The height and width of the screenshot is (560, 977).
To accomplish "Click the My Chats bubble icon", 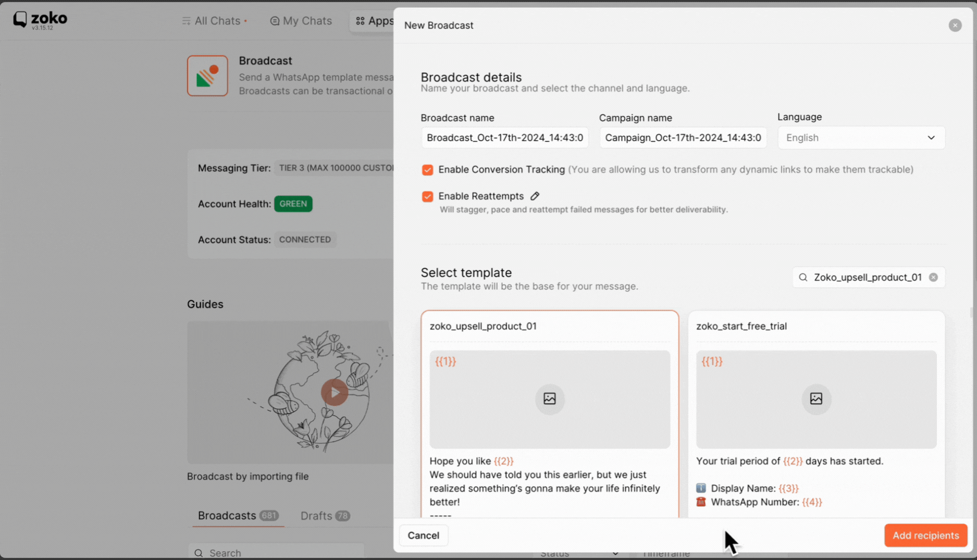I will point(275,21).
